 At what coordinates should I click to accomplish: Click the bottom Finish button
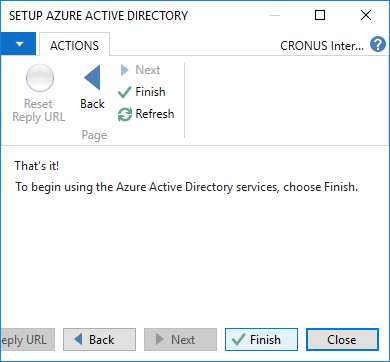tap(261, 340)
